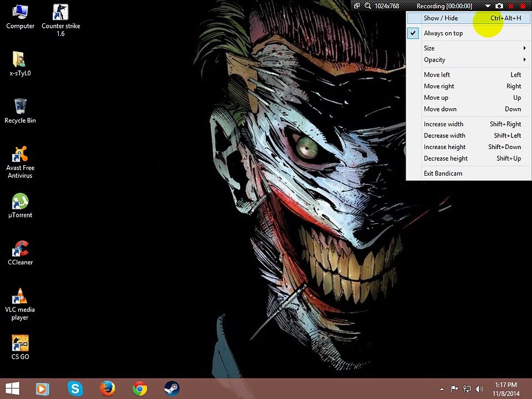Pause recording with the red pause button
Image resolution: width=532 pixels, height=399 pixels.
click(x=511, y=6)
